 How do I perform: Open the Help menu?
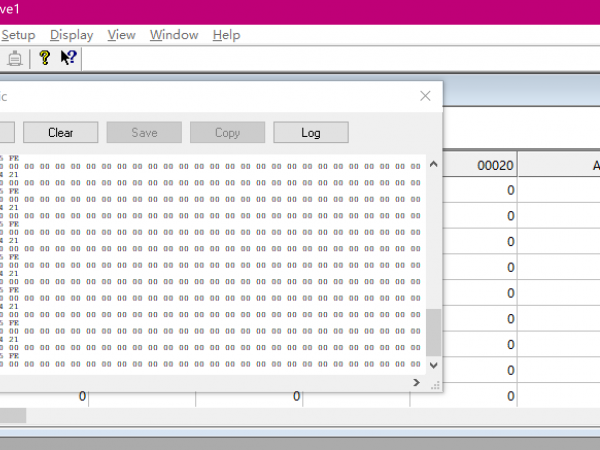pyautogui.click(x=227, y=35)
